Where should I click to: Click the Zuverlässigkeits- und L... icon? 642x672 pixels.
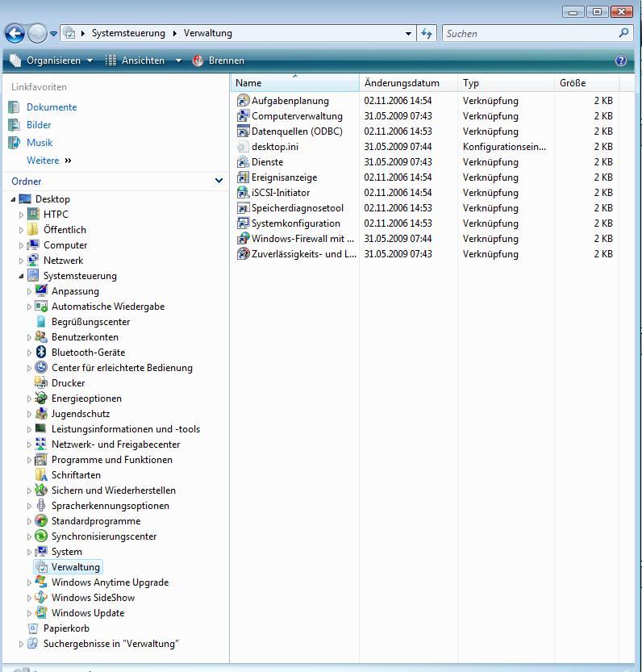coord(243,253)
